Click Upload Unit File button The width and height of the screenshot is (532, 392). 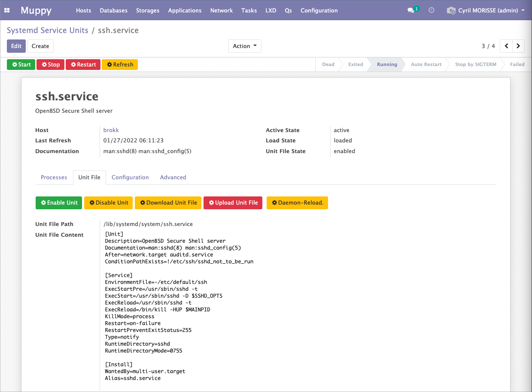233,202
